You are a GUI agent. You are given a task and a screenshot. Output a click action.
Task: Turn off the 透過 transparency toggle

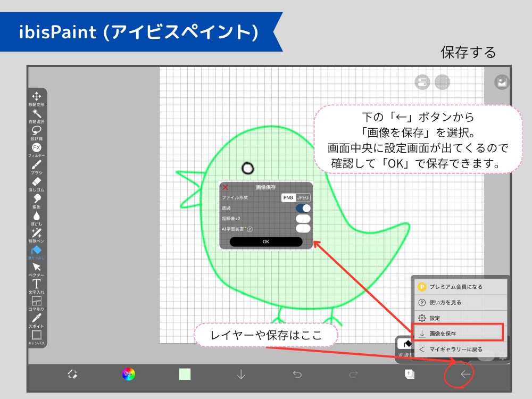(302, 207)
